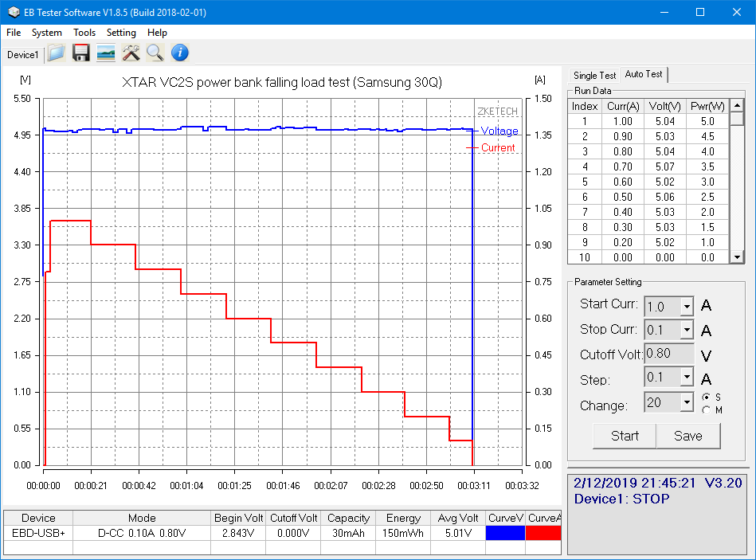Activate the magnifying glass search icon
Viewport: 756px width, 560px height.
coord(155,53)
